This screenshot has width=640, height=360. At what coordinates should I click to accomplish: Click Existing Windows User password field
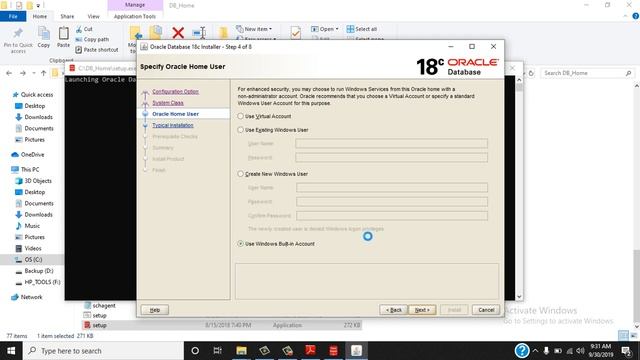(391, 158)
